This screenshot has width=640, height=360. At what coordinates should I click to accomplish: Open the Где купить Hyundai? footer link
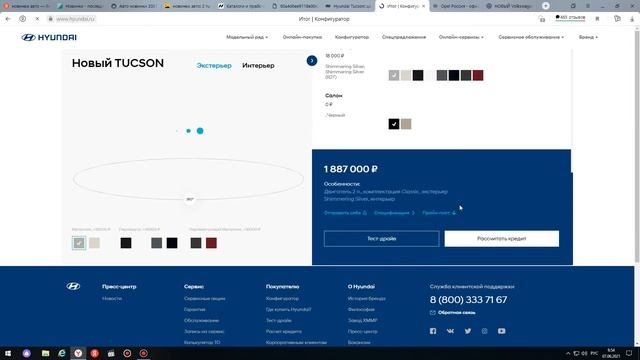[289, 309]
